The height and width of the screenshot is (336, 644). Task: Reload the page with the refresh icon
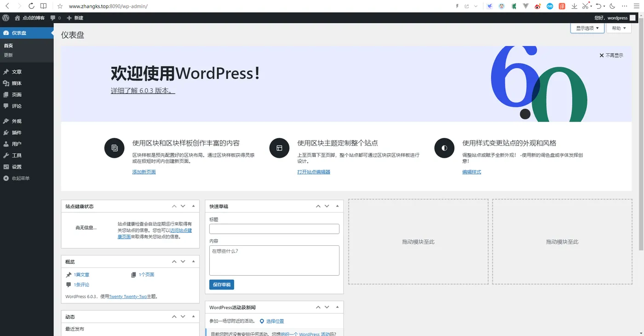click(x=31, y=6)
